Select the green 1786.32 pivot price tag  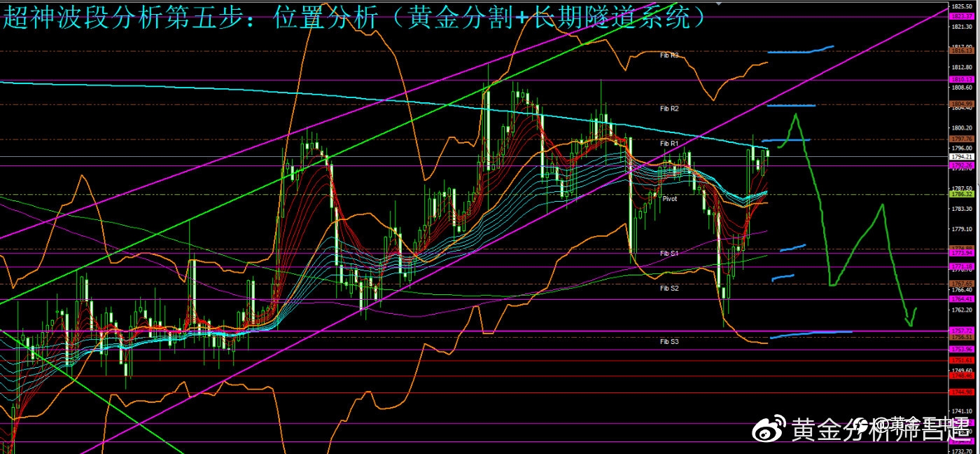pyautogui.click(x=962, y=194)
